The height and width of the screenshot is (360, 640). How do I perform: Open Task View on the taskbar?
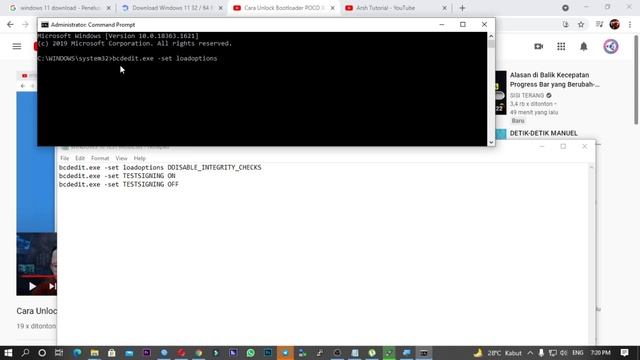pos(59,353)
